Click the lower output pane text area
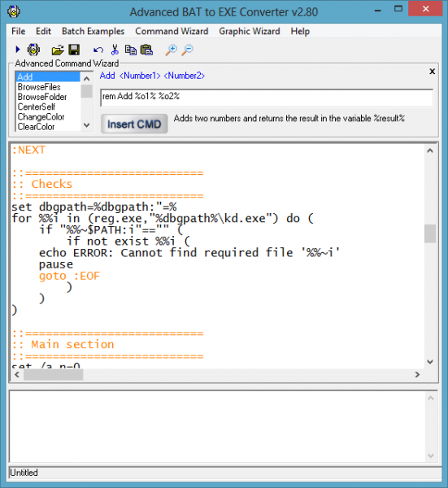The width and height of the screenshot is (448, 488). click(217, 426)
